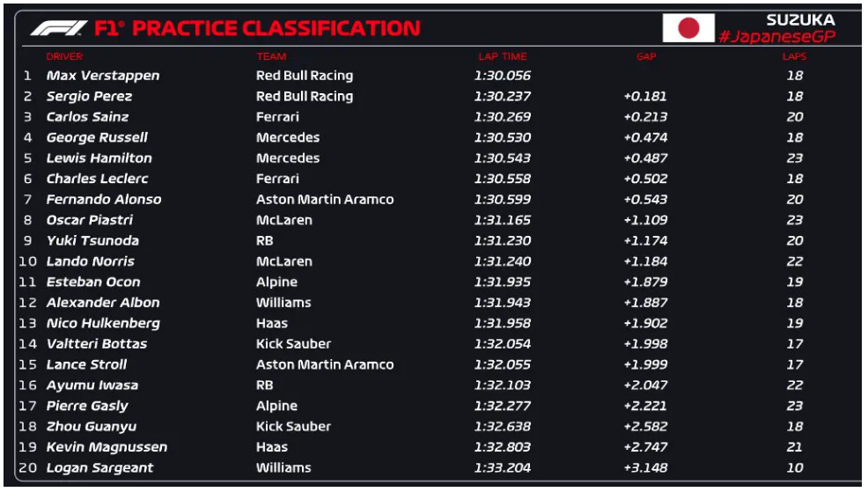The image size is (868, 492).
Task: Click Kevin Magnussen's Haas team label
Action: (273, 447)
